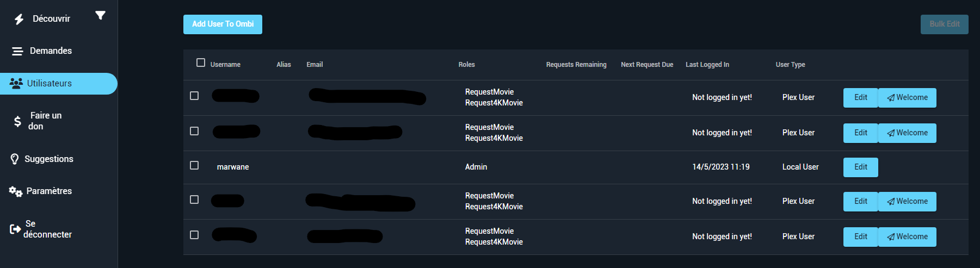The image size is (980, 268).
Task: Click the dollar icon for Faire un don
Action: pyautogui.click(x=17, y=121)
